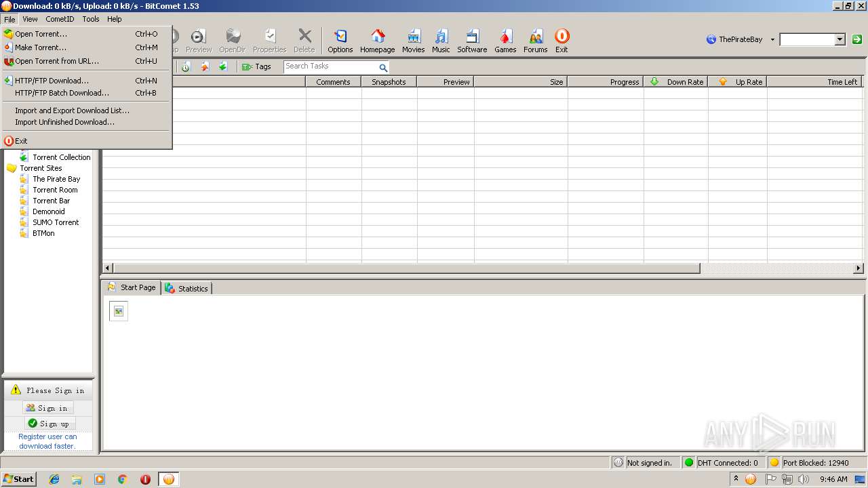868x488 pixels.
Task: Click the clock scheduler icon in filter bar
Action: [x=186, y=66]
